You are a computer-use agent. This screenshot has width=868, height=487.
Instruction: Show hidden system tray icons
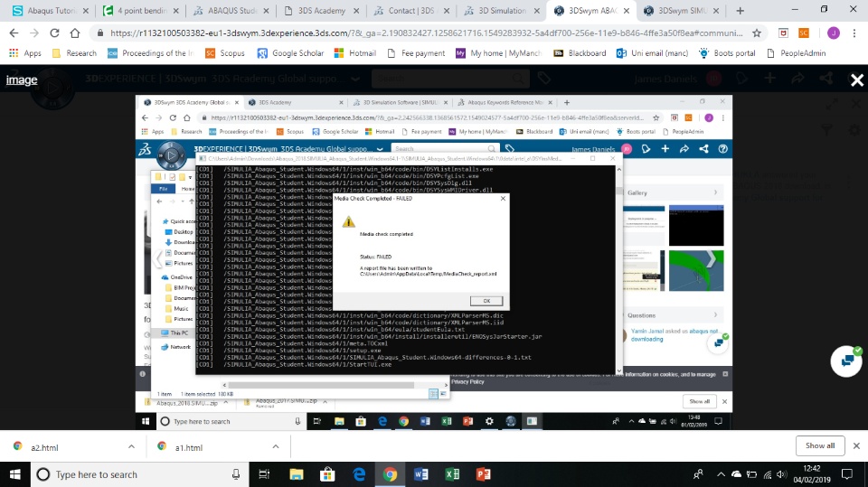[x=721, y=474]
